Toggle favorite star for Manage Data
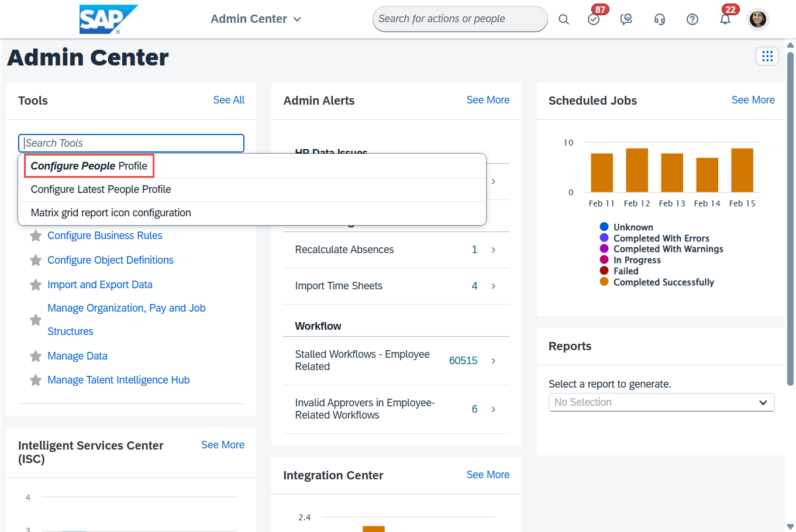Viewport: 796px width, 532px height. (x=36, y=356)
